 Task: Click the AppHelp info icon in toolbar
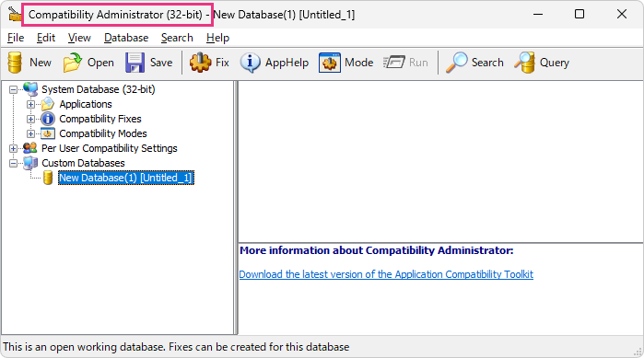coord(250,63)
